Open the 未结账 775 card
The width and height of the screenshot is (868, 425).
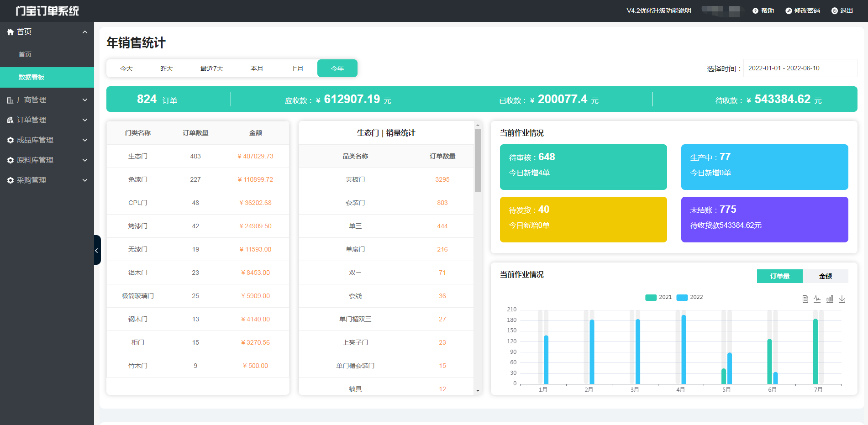click(765, 220)
